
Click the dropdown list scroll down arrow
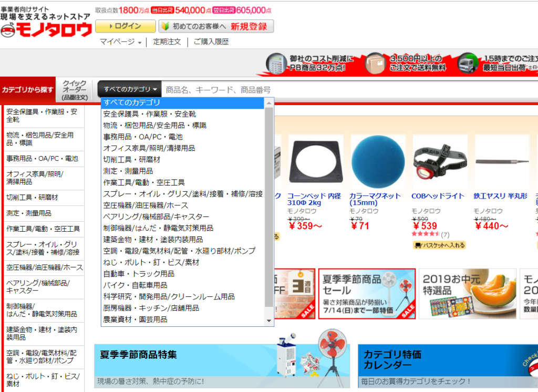point(269,321)
